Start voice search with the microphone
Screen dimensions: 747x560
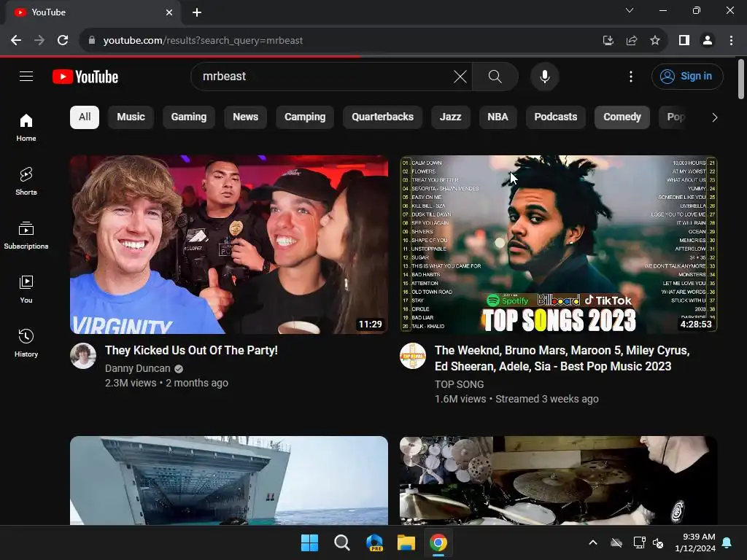(544, 76)
